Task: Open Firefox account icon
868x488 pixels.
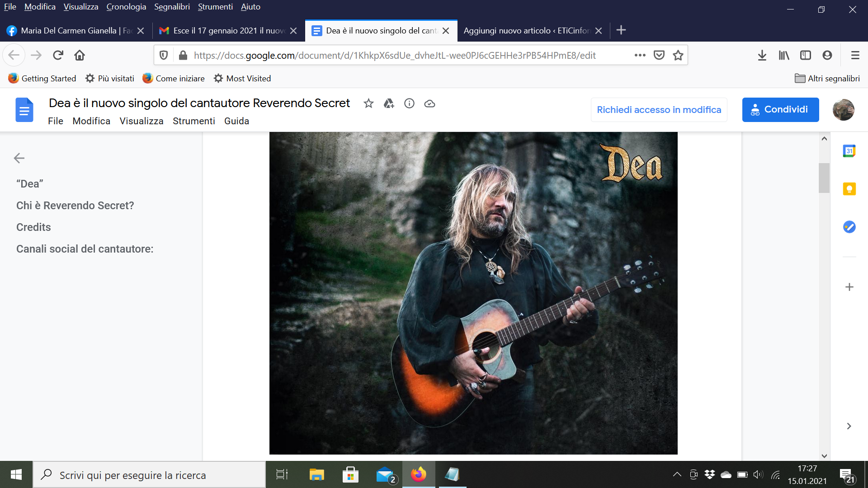Action: click(827, 55)
